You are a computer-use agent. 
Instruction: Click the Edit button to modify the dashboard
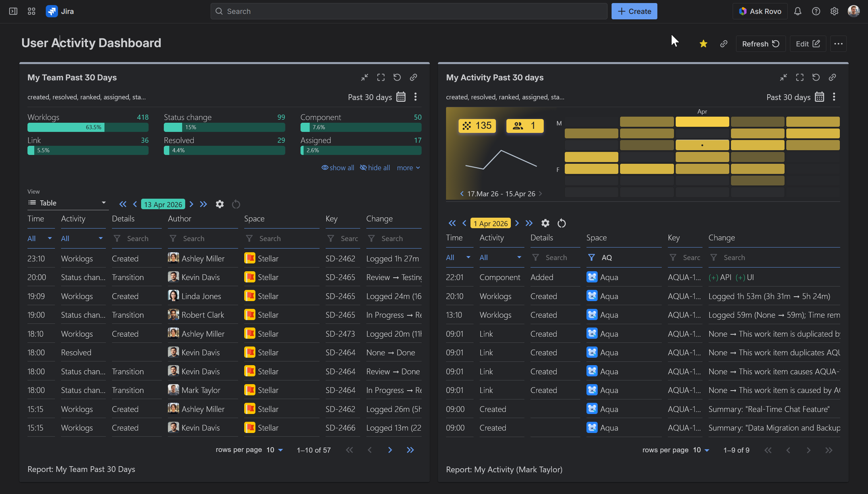pos(808,43)
